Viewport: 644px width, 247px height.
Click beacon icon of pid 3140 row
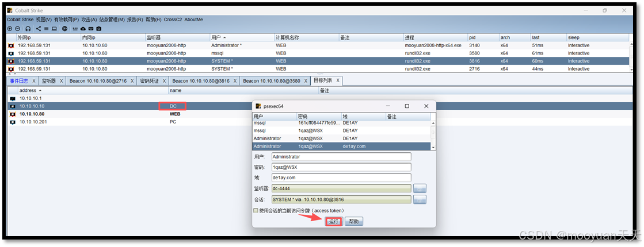tap(11, 45)
